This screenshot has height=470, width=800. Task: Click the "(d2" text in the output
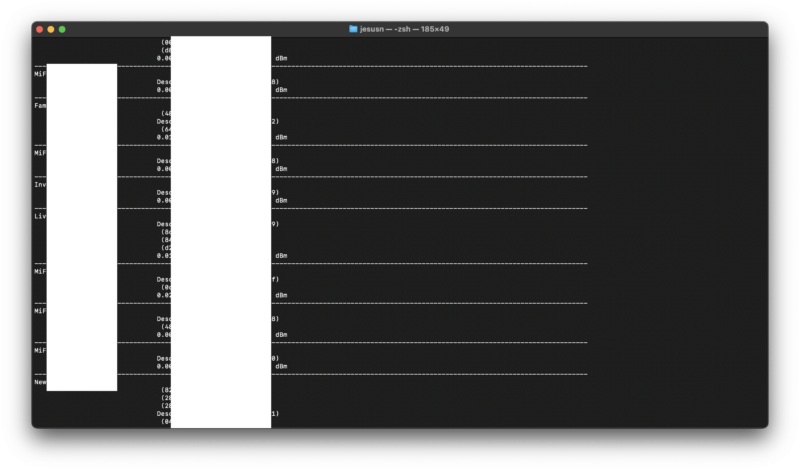click(166, 248)
